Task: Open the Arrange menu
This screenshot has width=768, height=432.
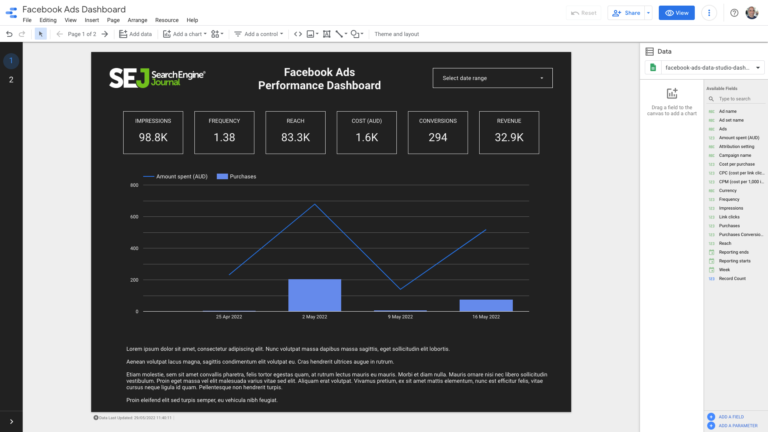Action: (137, 20)
